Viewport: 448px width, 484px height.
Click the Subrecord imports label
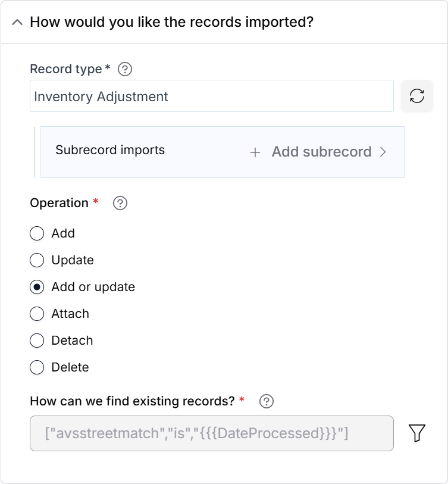[110, 150]
